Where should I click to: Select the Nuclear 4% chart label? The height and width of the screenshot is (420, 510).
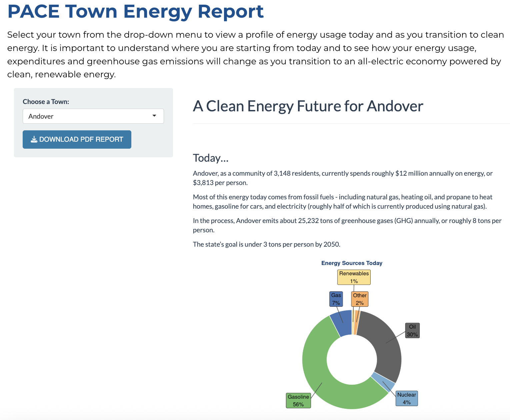(407, 398)
